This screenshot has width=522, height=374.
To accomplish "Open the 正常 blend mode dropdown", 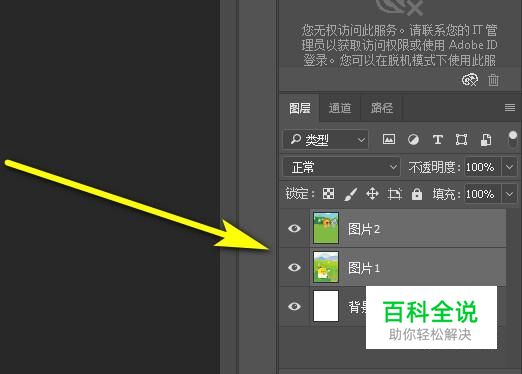I will tap(341, 167).
